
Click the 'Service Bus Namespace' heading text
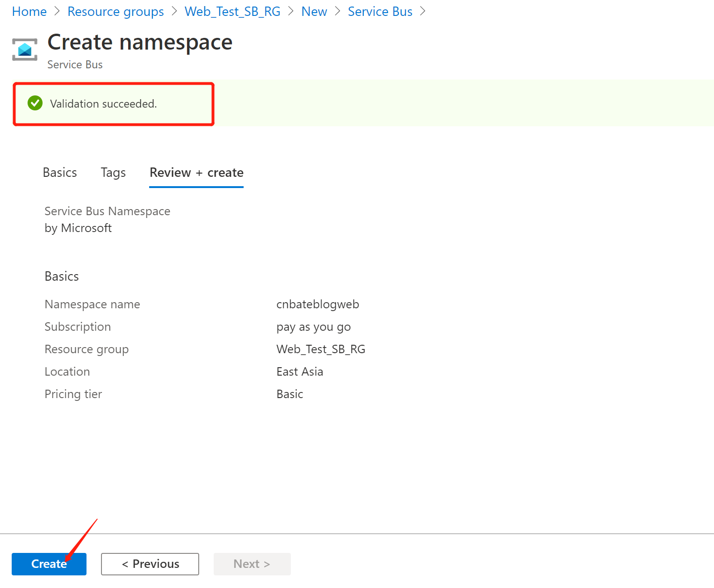click(x=108, y=211)
